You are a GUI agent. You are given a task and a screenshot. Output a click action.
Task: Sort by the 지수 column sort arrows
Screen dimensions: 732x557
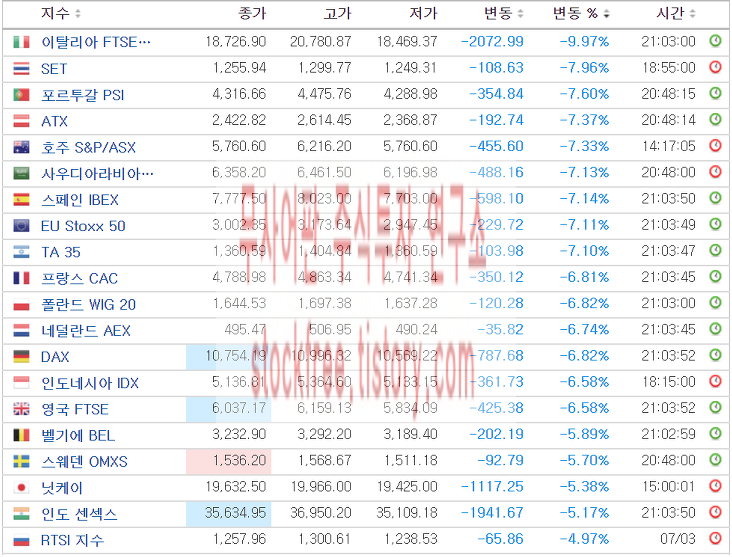(77, 14)
